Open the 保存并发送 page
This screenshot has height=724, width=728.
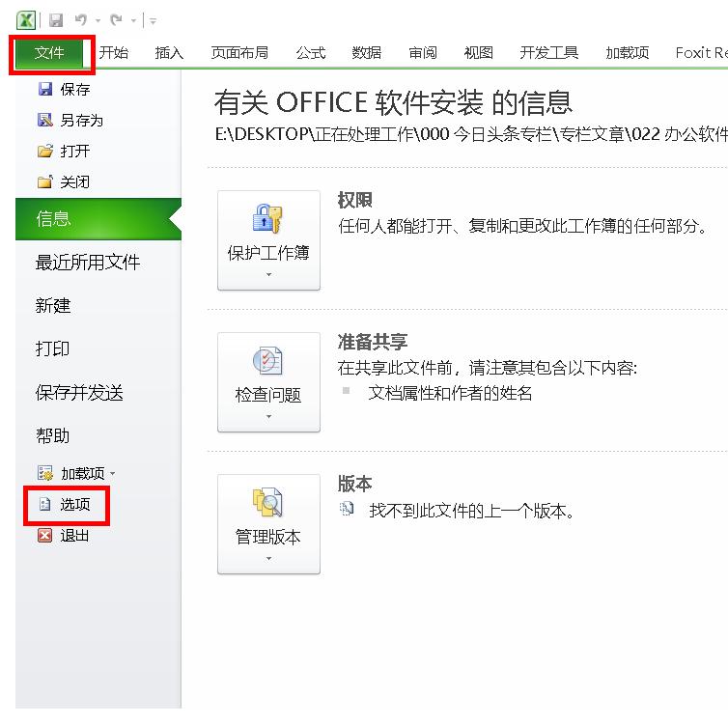point(79,393)
